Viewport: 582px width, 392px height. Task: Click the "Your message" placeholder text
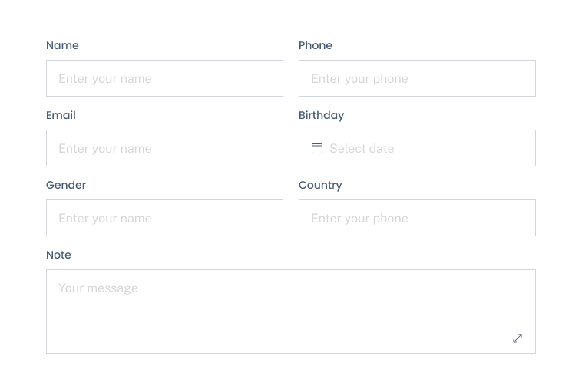pos(98,288)
